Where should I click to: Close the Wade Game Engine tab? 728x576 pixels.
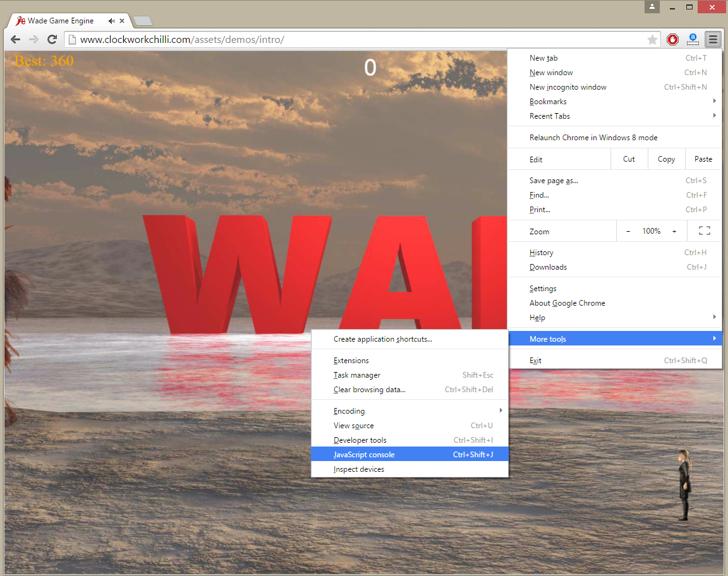[122, 21]
